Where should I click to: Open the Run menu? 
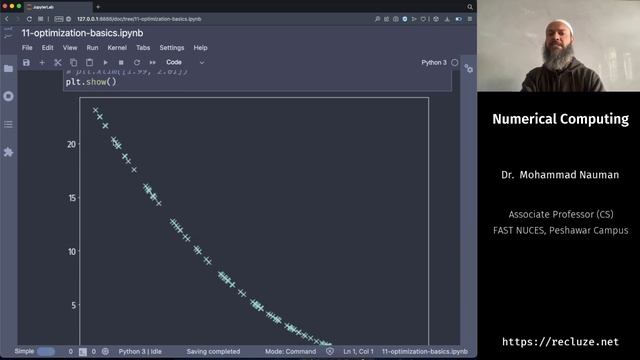tap(92, 48)
